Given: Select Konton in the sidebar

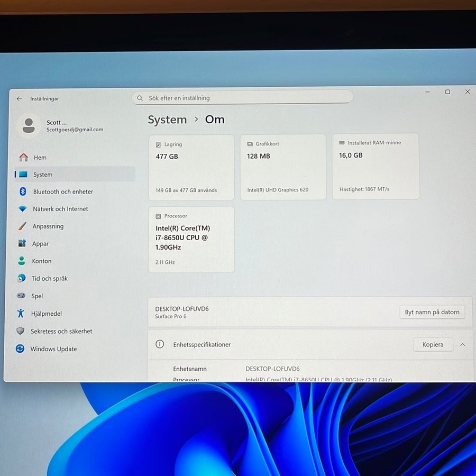Looking at the screenshot, I should pos(42,261).
